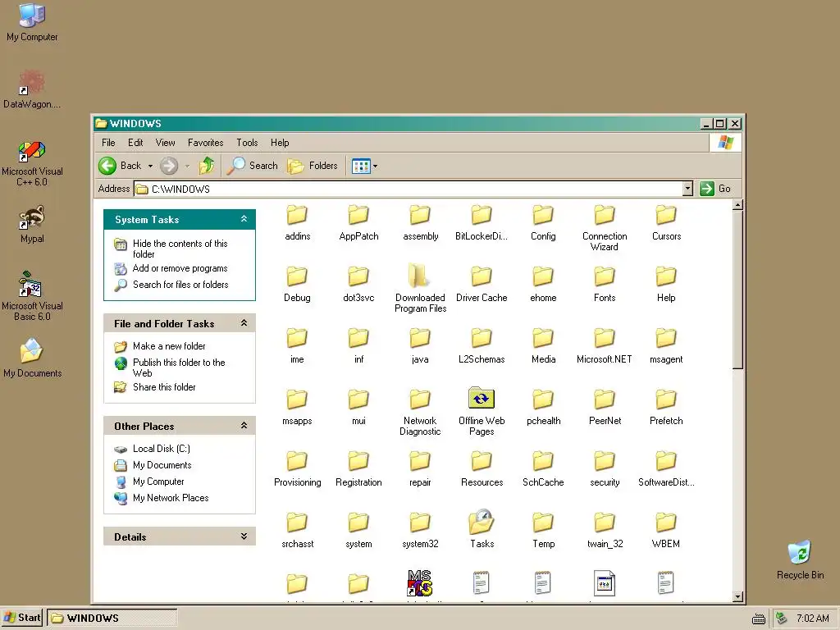Viewport: 840px width, 630px height.
Task: Select the Prefetch folder
Action: click(x=666, y=408)
